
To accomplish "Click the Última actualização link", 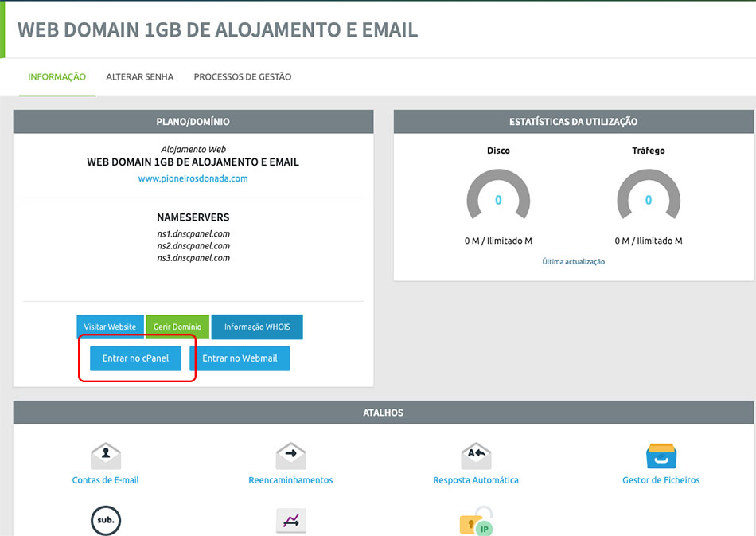I will tap(573, 262).
